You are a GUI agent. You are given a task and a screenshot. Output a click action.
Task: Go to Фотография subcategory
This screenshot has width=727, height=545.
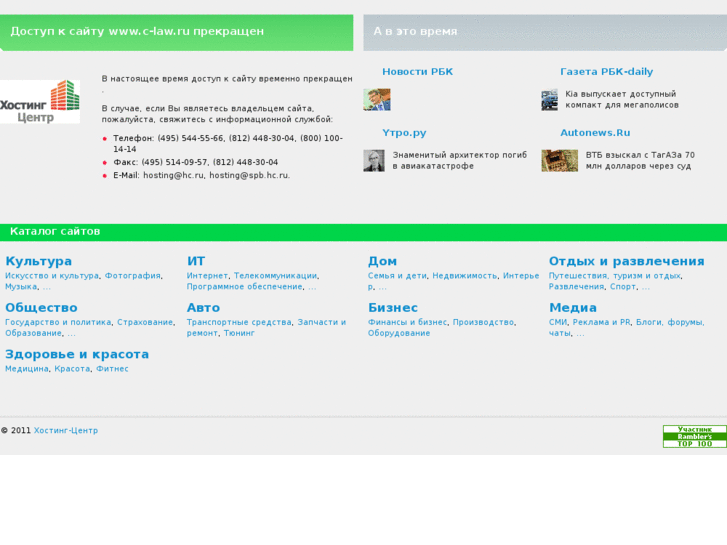pyautogui.click(x=133, y=276)
